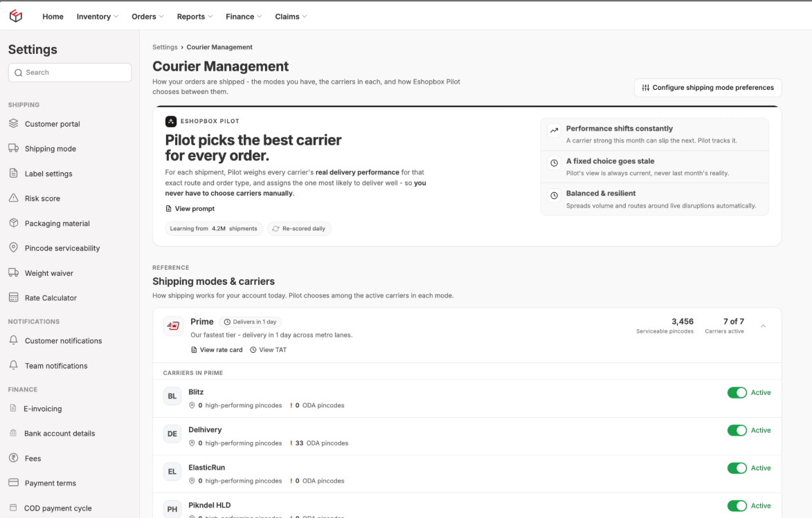Click the Label settings document icon
The height and width of the screenshot is (518, 812).
(x=13, y=173)
